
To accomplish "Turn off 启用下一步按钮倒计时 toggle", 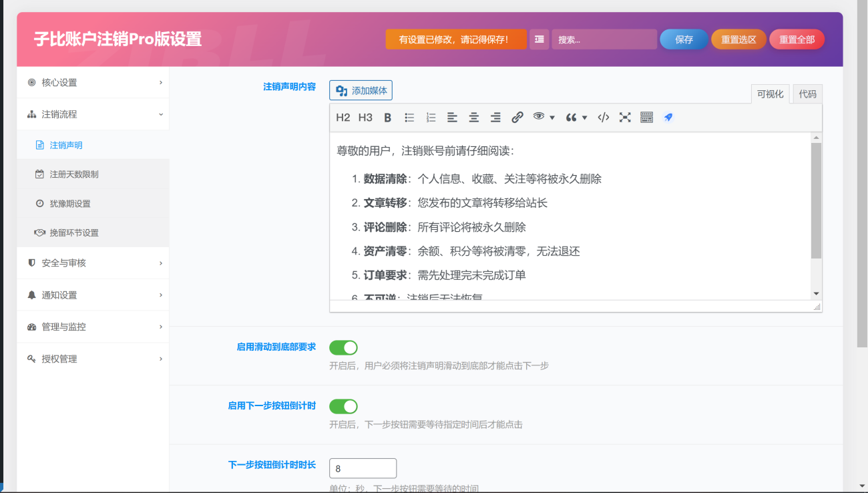I will 343,406.
